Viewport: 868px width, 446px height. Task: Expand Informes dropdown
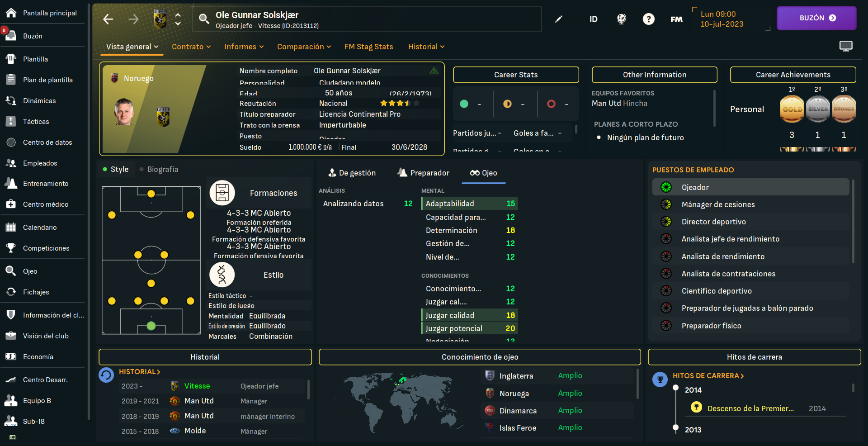coord(244,47)
